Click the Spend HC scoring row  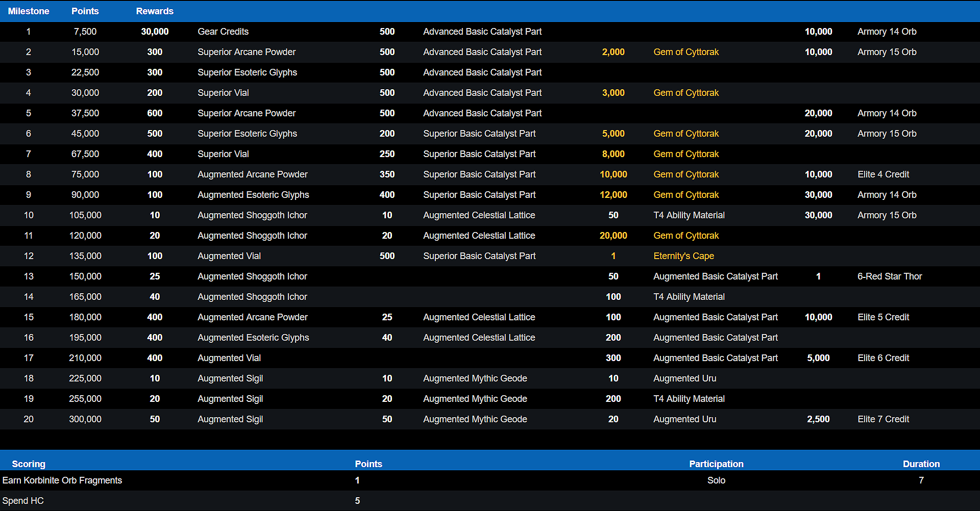(x=23, y=501)
